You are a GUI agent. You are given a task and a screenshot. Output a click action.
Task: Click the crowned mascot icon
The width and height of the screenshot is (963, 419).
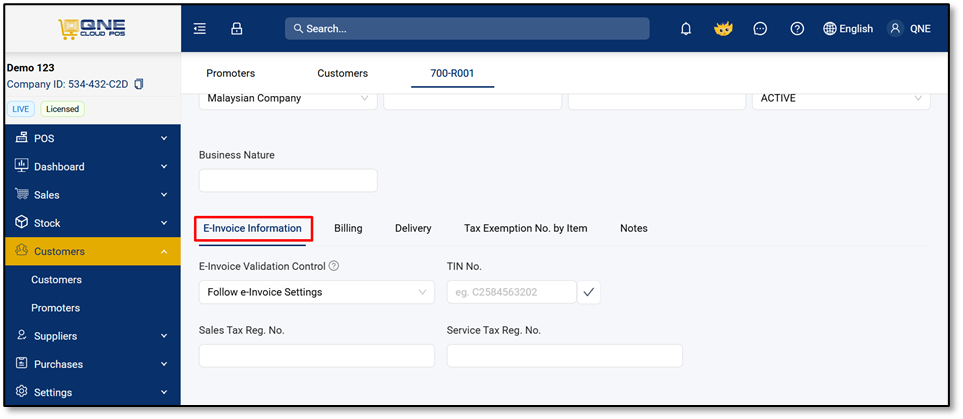point(723,29)
